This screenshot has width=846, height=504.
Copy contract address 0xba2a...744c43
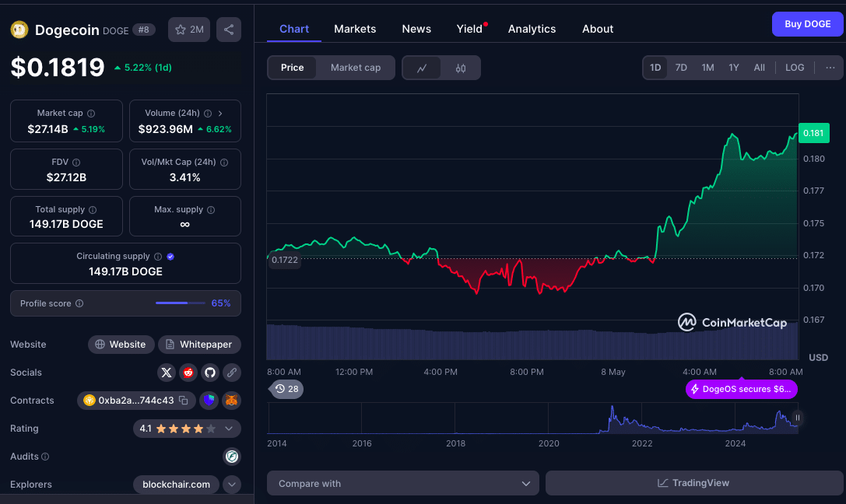point(184,401)
